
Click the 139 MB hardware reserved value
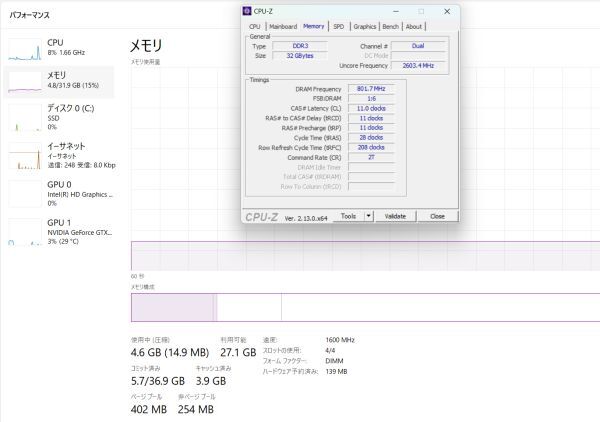[336, 371]
